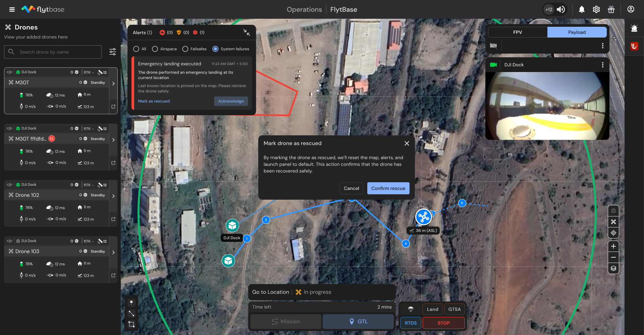Image resolution: width=644 pixels, height=335 pixels.
Task: Open DJI Dock camera three-dot menu
Action: point(603,65)
